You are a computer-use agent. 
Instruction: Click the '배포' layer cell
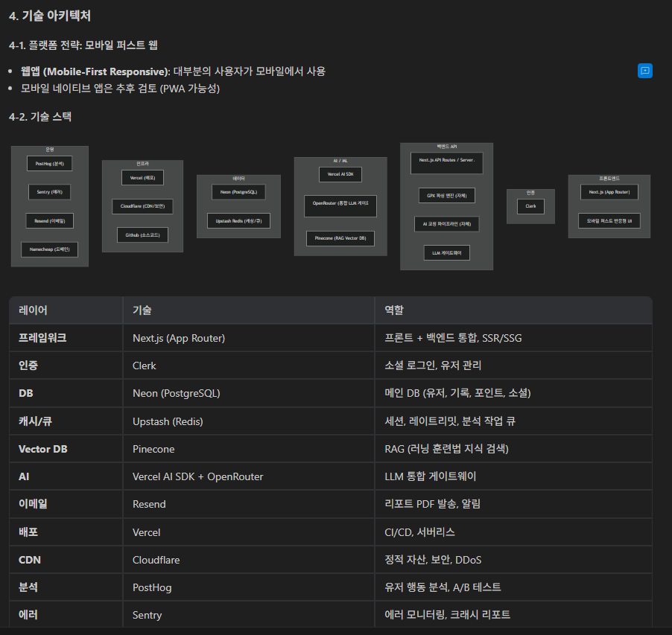click(66, 532)
